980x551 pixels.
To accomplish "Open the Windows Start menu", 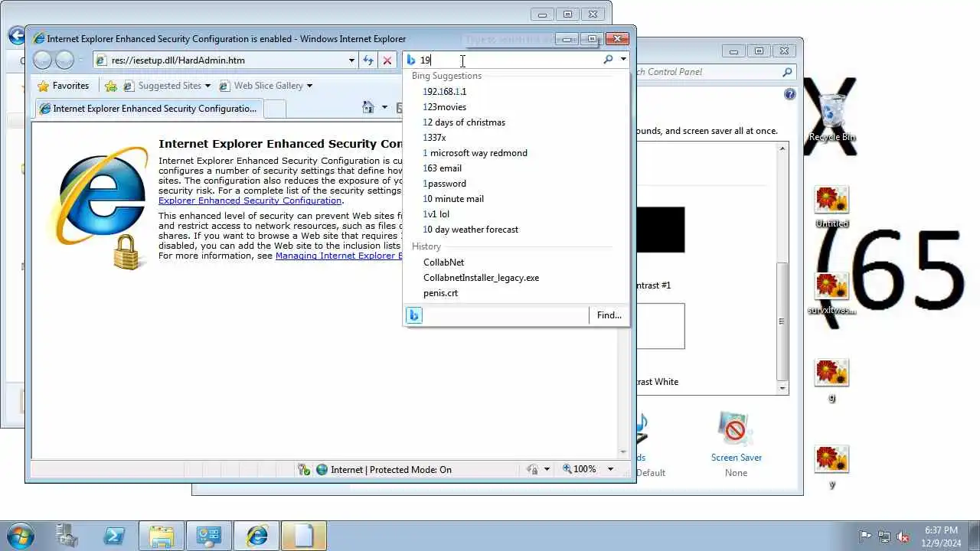I will point(20,536).
